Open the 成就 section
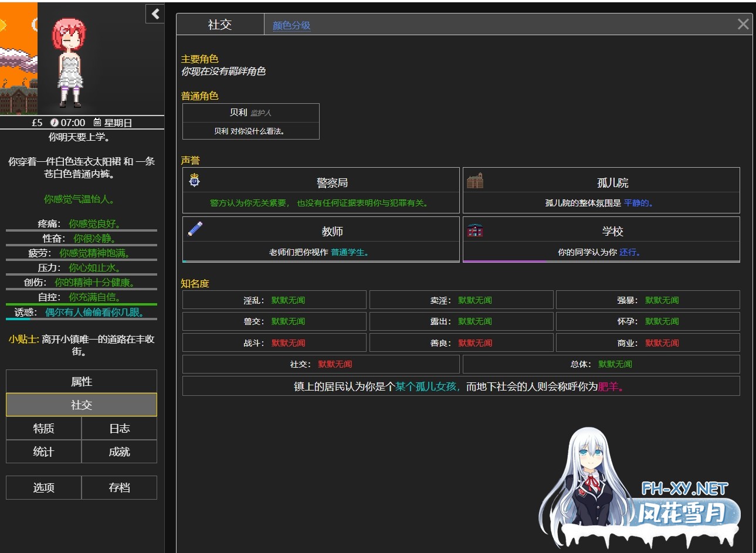 point(119,452)
